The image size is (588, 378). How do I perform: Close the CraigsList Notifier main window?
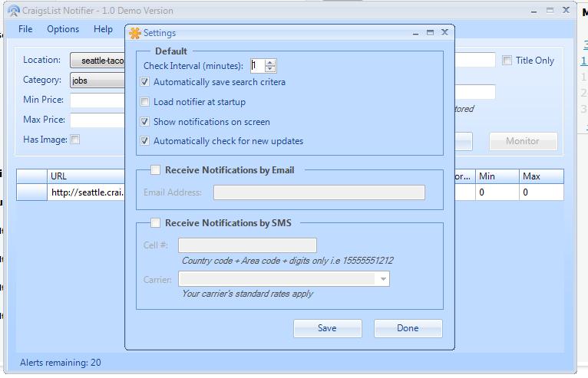(567, 10)
